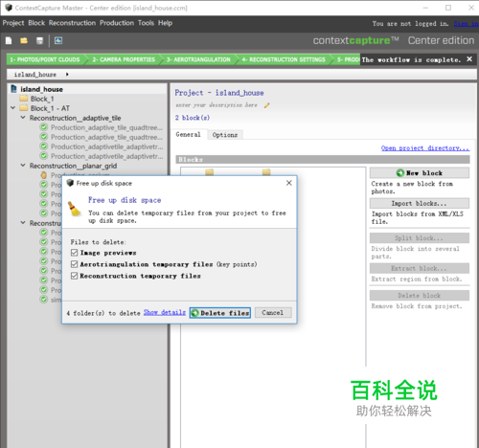Screen dimensions: 479x448
Task: Open the Tools menu
Action: [146, 23]
